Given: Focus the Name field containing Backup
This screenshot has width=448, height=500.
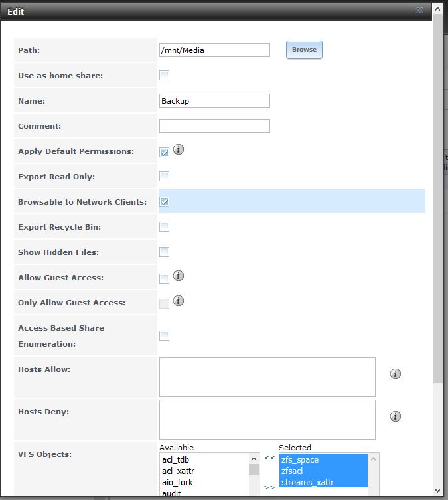Looking at the screenshot, I should point(214,101).
